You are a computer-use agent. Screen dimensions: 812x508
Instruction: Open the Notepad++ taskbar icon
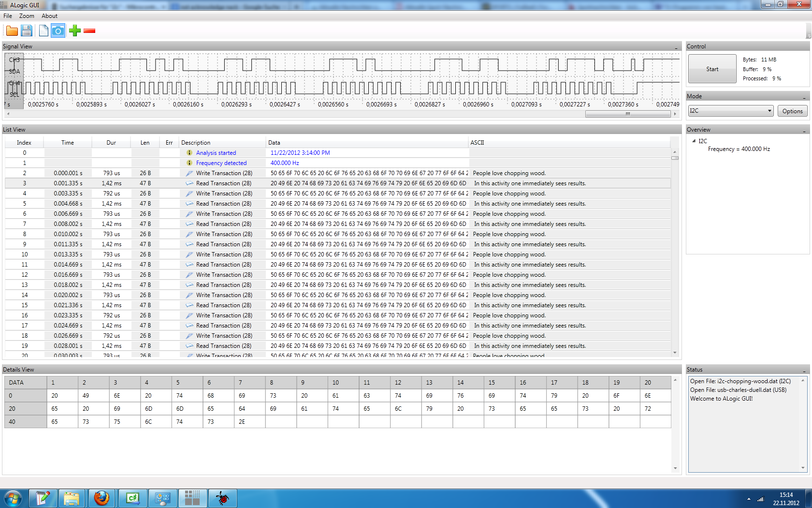click(43, 498)
